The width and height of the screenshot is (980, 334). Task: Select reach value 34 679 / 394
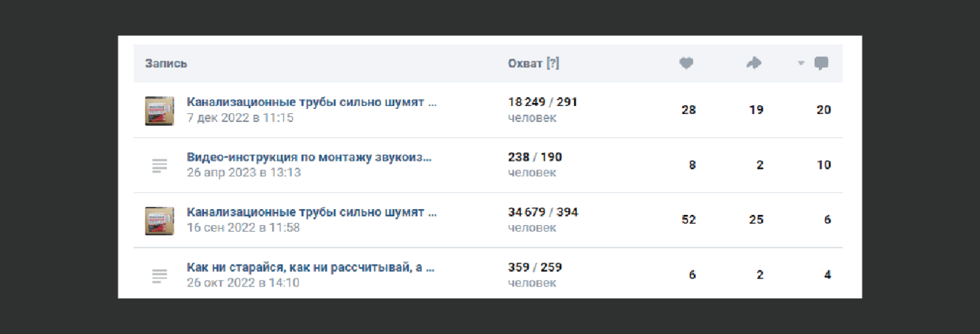pyautogui.click(x=543, y=212)
